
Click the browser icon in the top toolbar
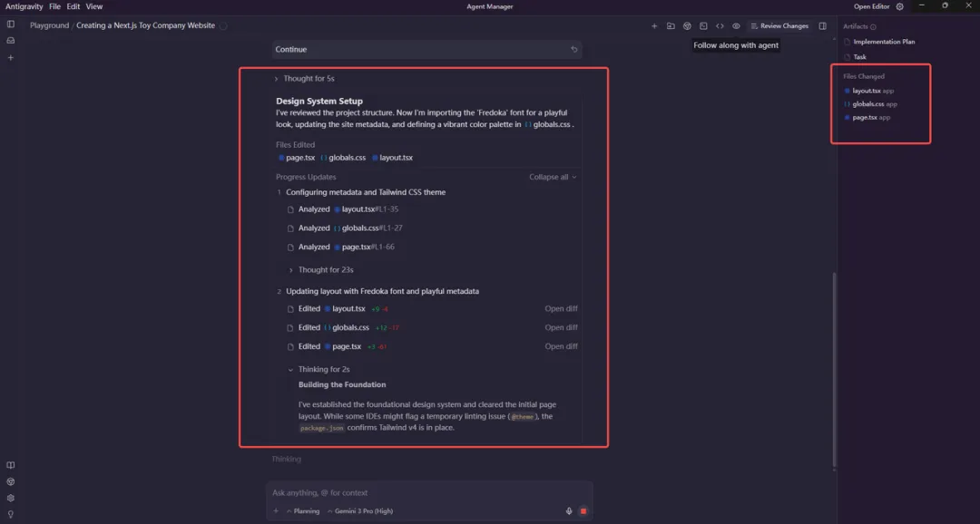tap(687, 26)
